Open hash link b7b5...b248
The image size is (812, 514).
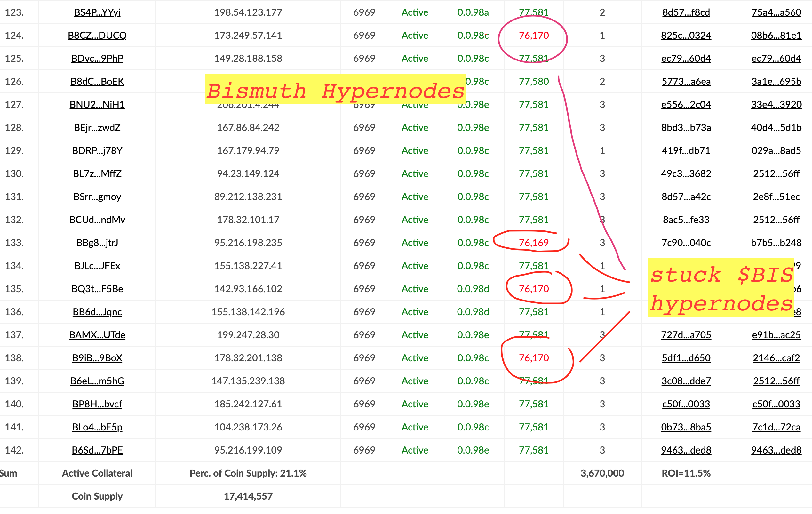[776, 243]
